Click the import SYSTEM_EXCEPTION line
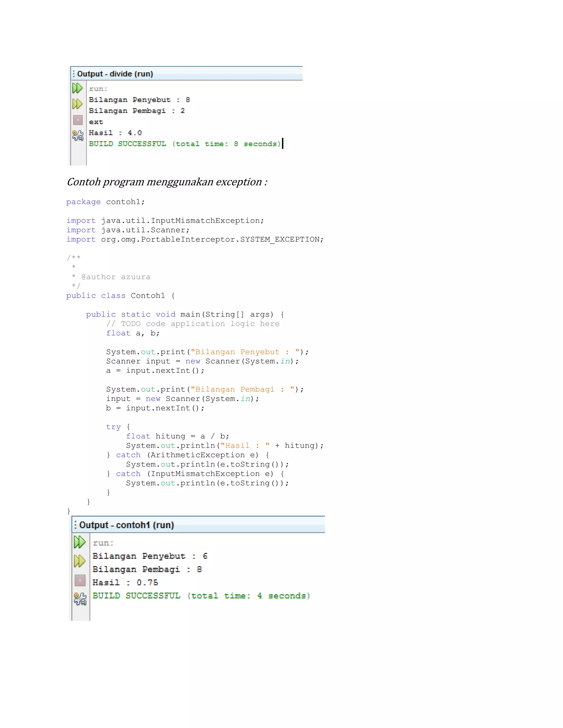This screenshot has height=728, width=563. tap(195, 239)
